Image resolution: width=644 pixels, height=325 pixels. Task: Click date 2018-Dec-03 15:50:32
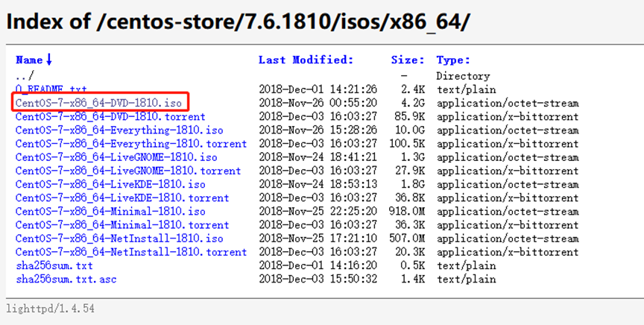click(318, 280)
